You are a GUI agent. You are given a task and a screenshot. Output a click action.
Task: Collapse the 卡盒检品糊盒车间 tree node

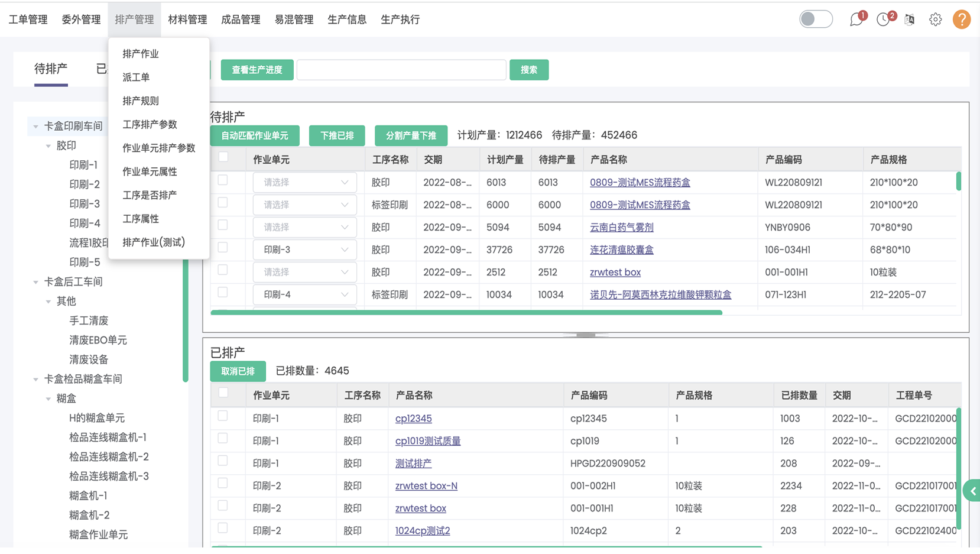click(36, 380)
